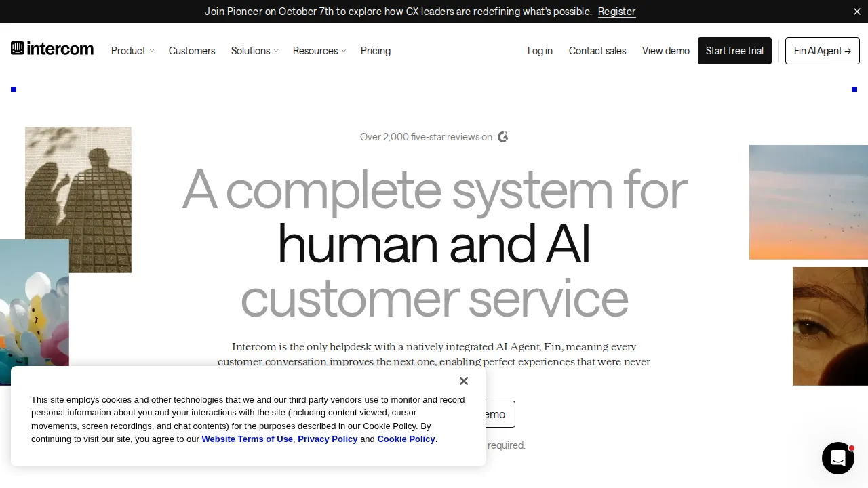Open the Fin AI Agent button
868x488 pixels.
(823, 51)
